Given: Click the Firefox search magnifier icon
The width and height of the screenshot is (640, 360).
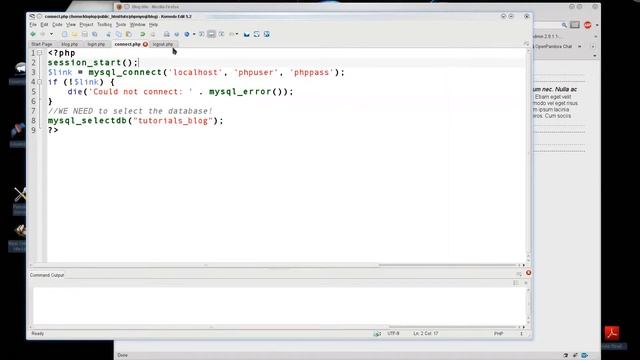Looking at the screenshot, I should pyautogui.click(x=564, y=25).
